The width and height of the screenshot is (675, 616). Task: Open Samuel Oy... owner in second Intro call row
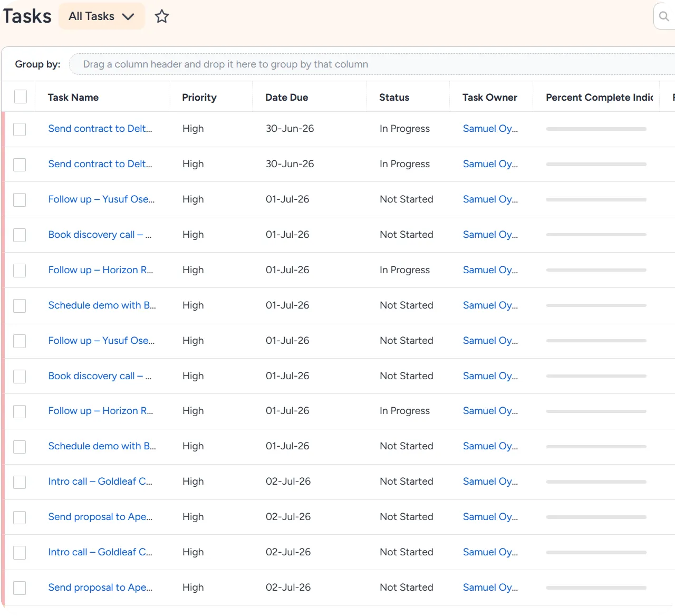(490, 552)
